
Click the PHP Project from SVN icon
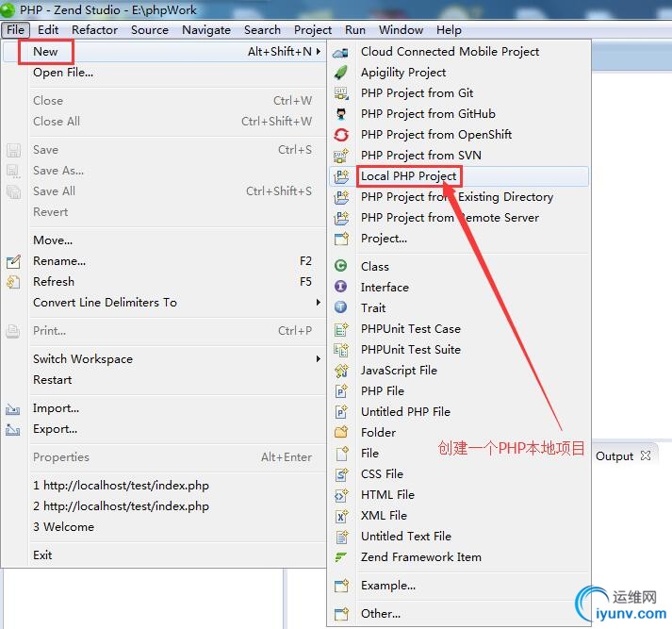tap(341, 156)
